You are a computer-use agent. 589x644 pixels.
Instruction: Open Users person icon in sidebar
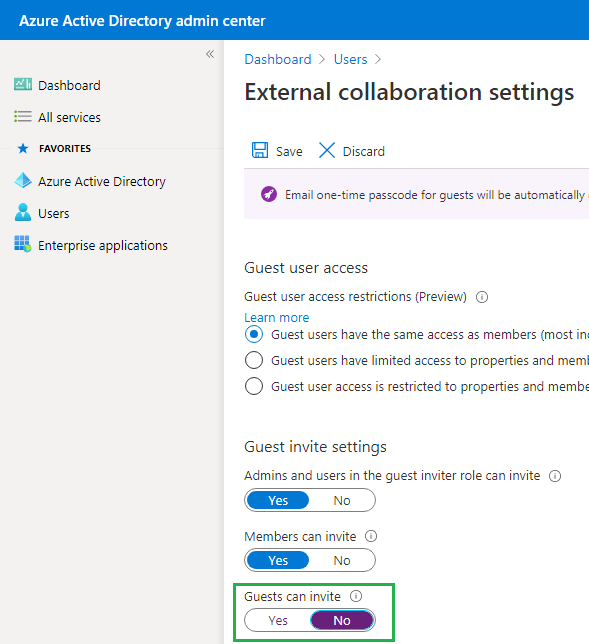[x=23, y=212]
